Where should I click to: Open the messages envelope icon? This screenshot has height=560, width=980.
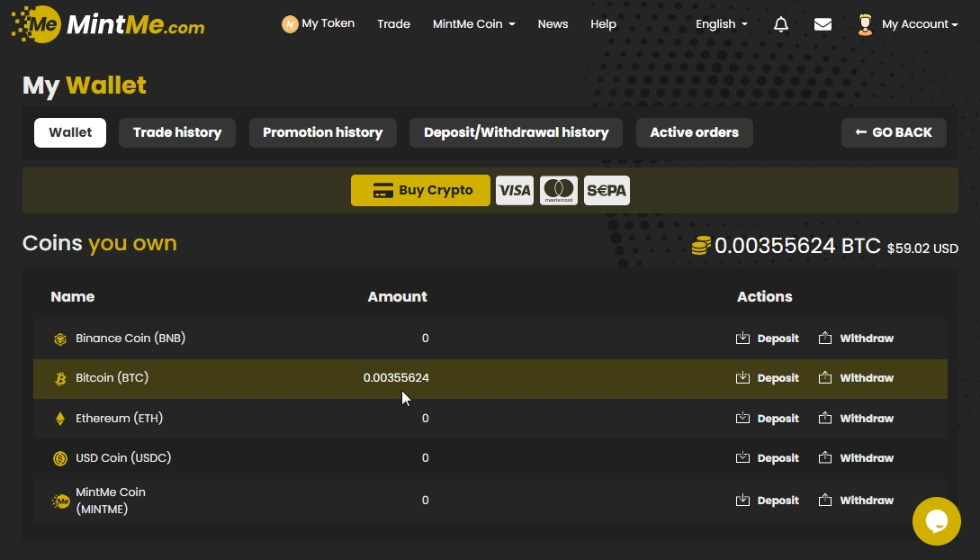(823, 24)
